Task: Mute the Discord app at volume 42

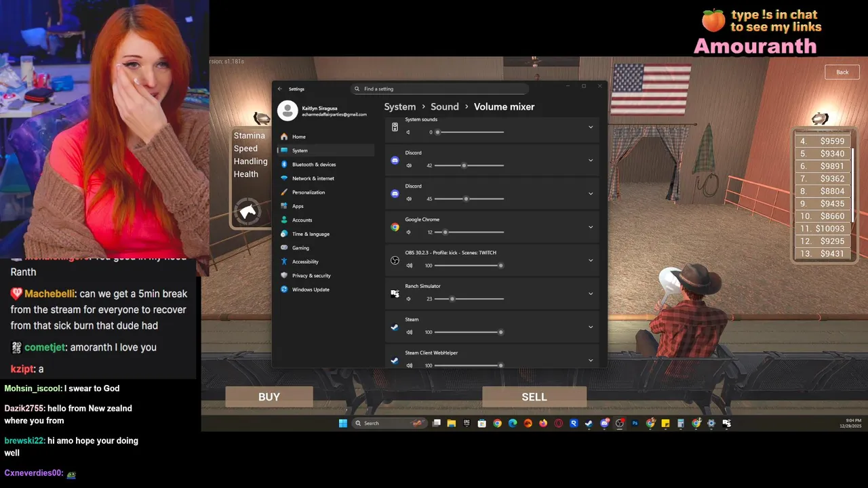Action: [409, 165]
